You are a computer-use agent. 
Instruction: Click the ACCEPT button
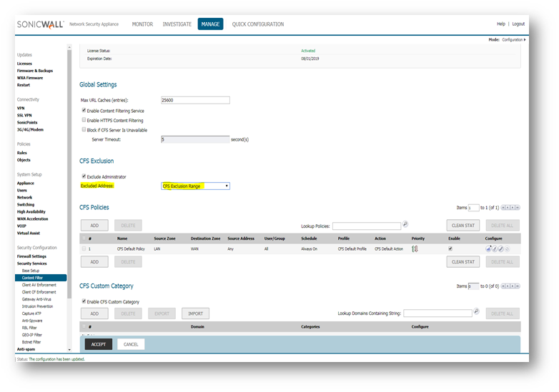click(99, 344)
